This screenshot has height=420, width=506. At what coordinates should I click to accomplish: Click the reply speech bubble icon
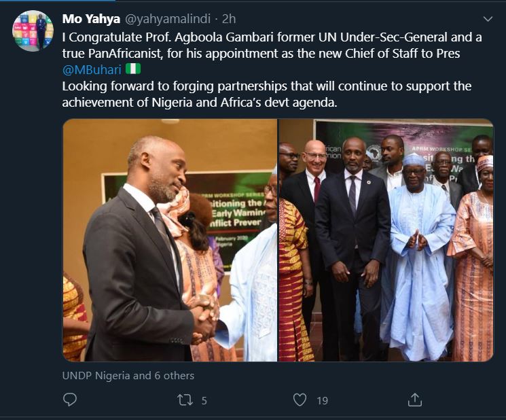click(x=70, y=400)
